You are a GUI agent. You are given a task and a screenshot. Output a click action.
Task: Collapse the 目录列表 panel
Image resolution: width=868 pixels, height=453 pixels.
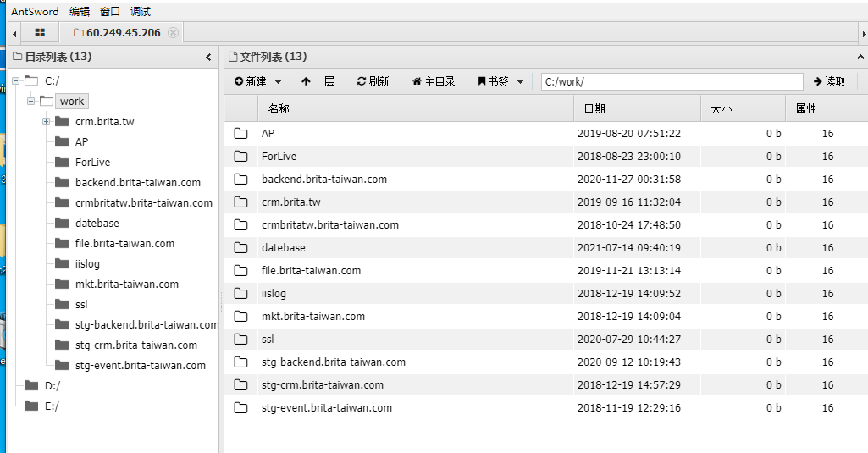[x=208, y=57]
